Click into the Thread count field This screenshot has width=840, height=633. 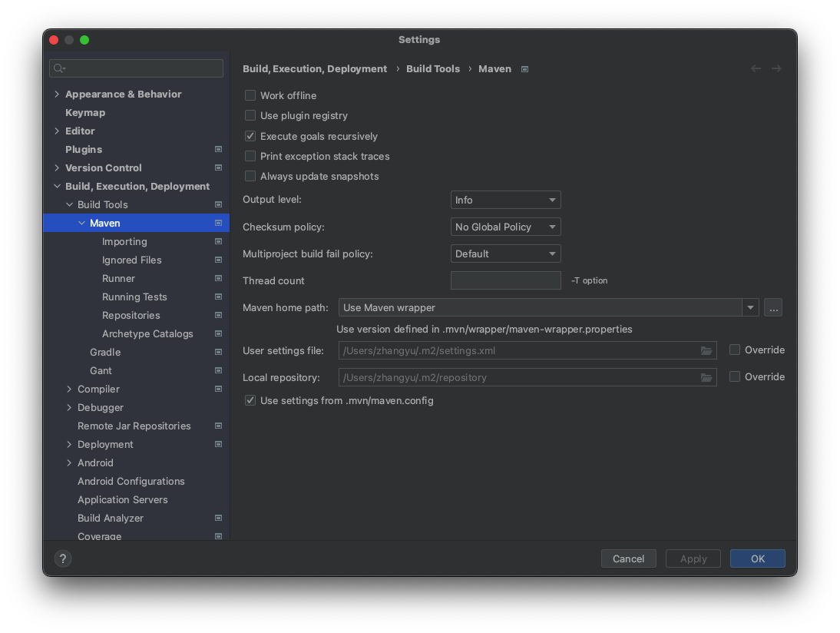click(506, 280)
